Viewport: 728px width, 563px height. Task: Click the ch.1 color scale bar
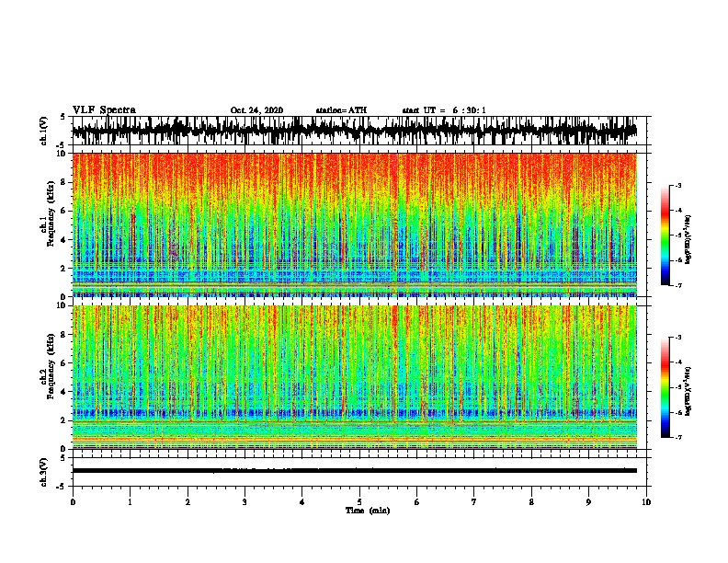tap(665, 236)
